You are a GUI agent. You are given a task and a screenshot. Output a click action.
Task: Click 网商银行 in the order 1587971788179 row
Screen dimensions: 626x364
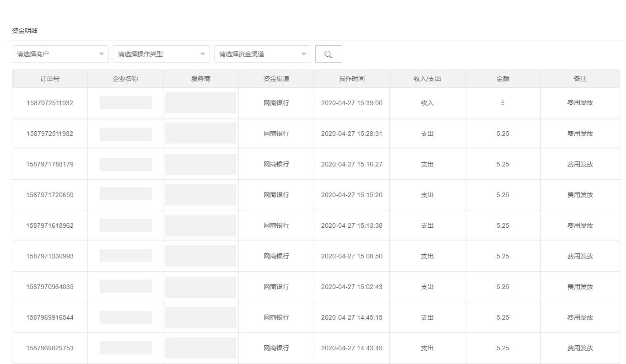tap(276, 164)
